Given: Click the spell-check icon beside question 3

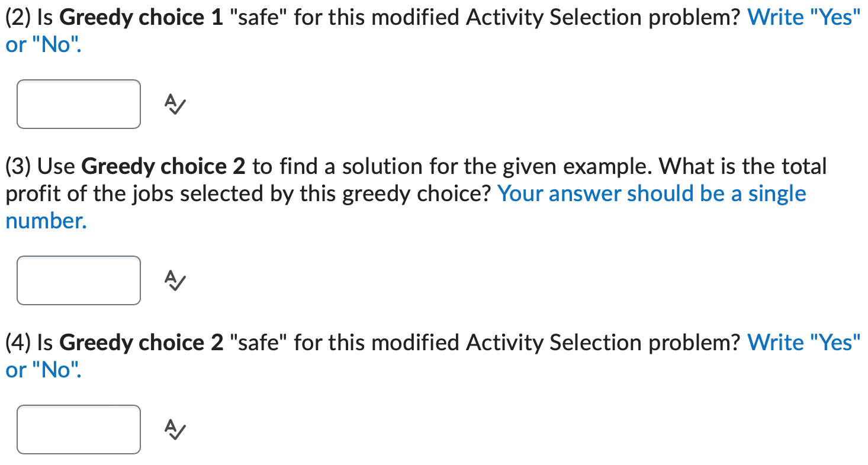Looking at the screenshot, I should (x=175, y=280).
